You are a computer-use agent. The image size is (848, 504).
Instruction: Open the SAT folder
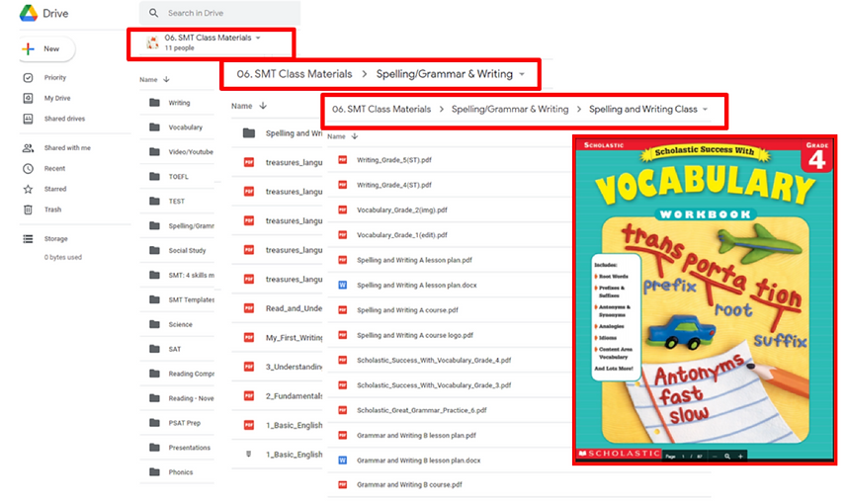click(x=176, y=349)
